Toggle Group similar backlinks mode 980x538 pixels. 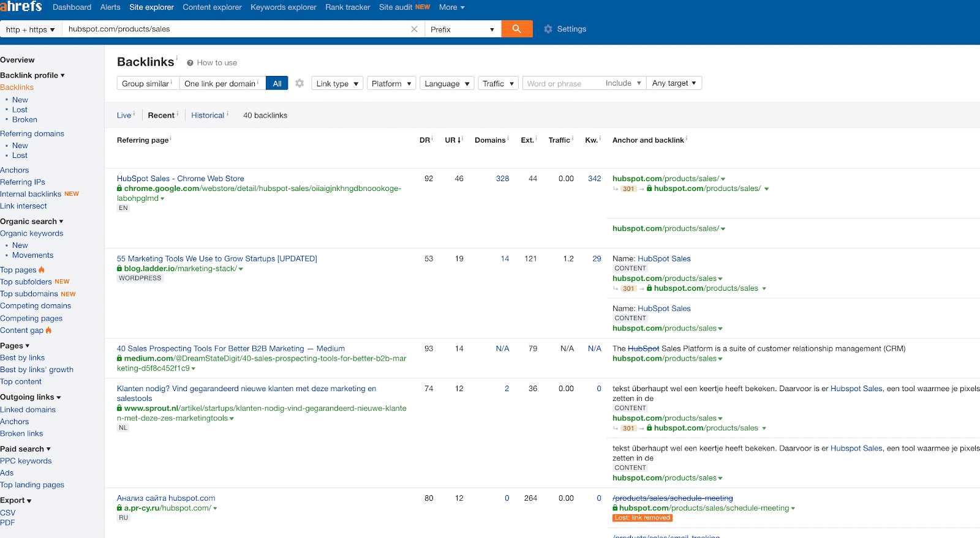(x=147, y=83)
